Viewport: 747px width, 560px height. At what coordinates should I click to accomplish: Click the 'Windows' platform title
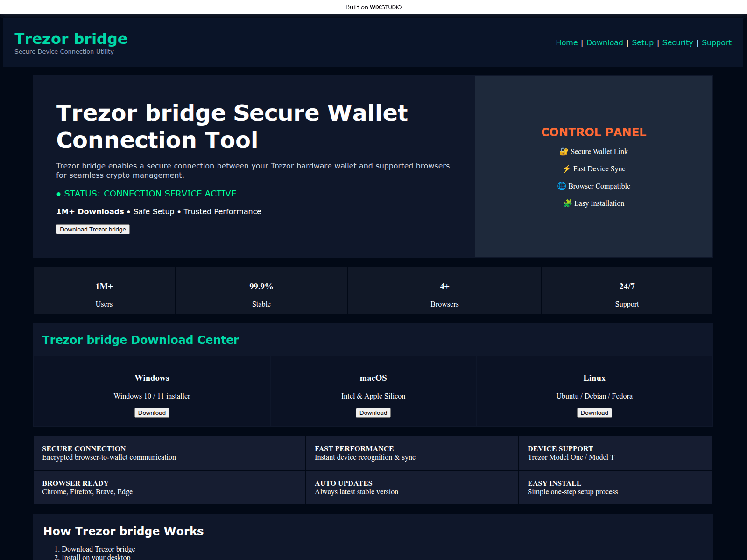tap(152, 378)
